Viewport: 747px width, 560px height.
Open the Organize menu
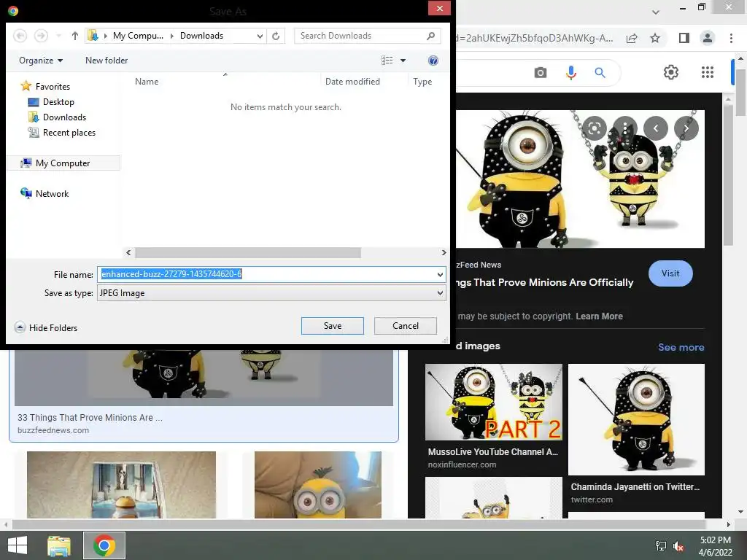tap(41, 61)
